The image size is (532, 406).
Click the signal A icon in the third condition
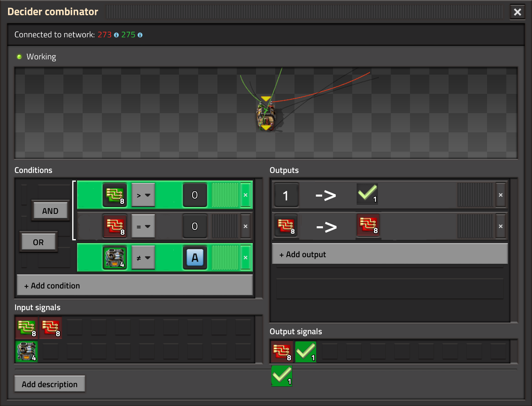point(195,258)
